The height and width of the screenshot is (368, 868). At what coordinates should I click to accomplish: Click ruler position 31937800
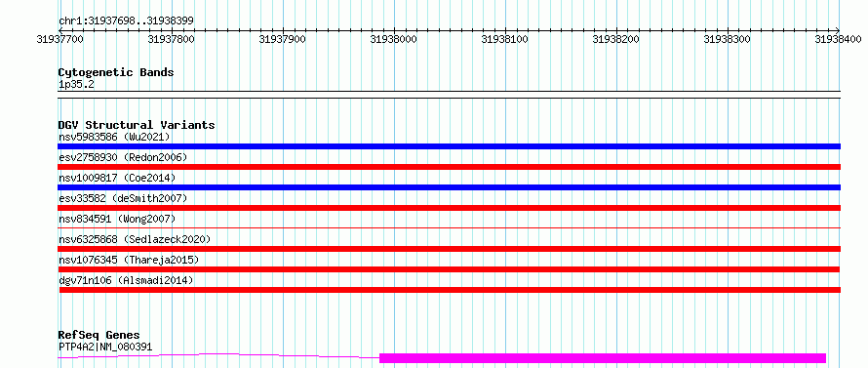click(x=172, y=39)
